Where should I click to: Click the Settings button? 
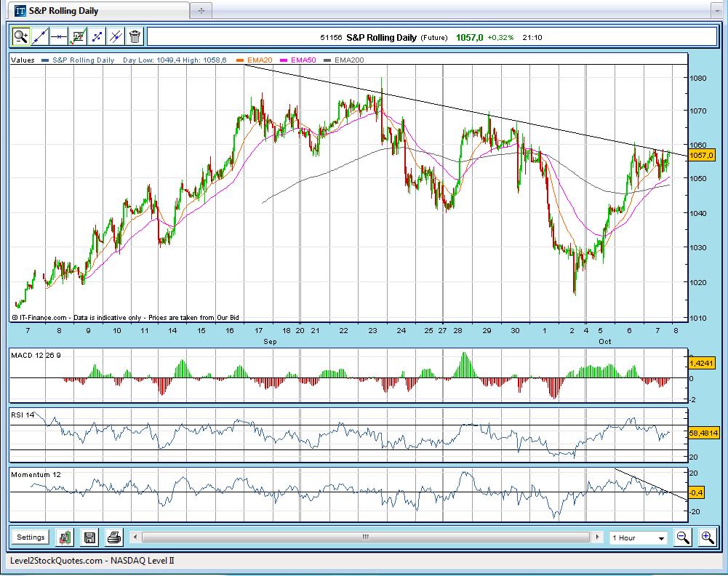(x=31, y=537)
